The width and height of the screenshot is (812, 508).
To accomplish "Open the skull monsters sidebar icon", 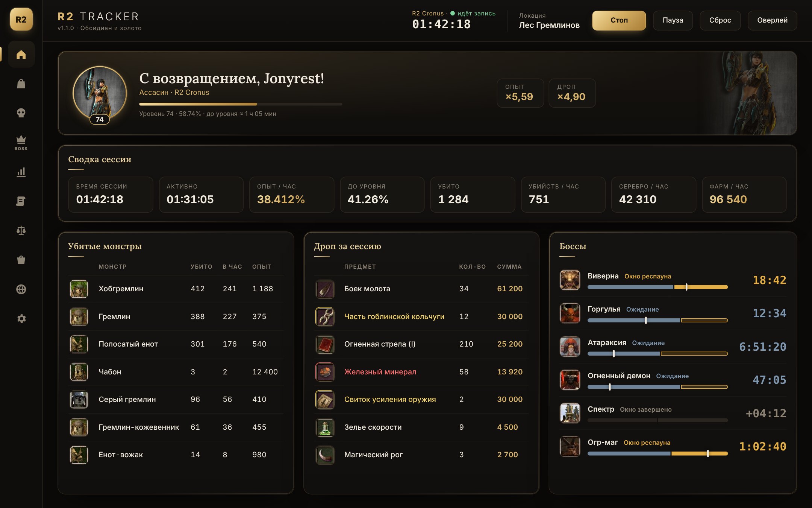I will coord(21,113).
